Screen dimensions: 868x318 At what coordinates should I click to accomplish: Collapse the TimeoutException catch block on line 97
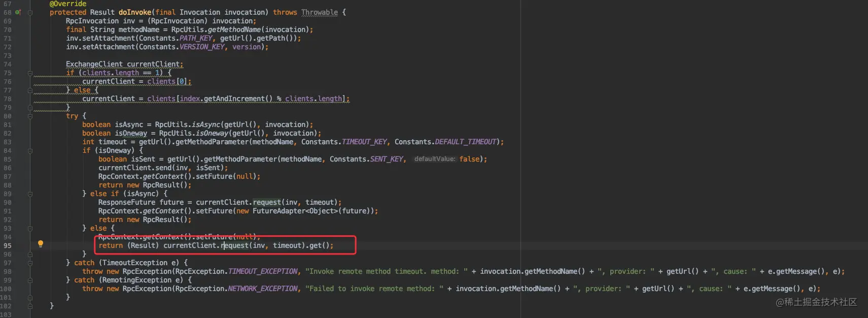[x=30, y=263]
